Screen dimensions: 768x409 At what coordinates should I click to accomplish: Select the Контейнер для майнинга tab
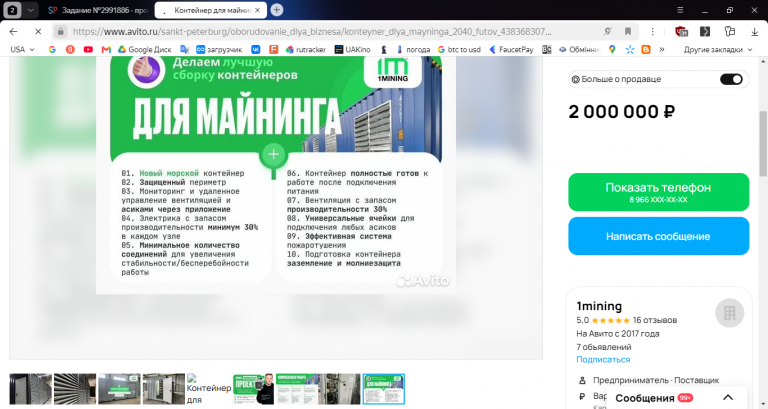click(211, 10)
